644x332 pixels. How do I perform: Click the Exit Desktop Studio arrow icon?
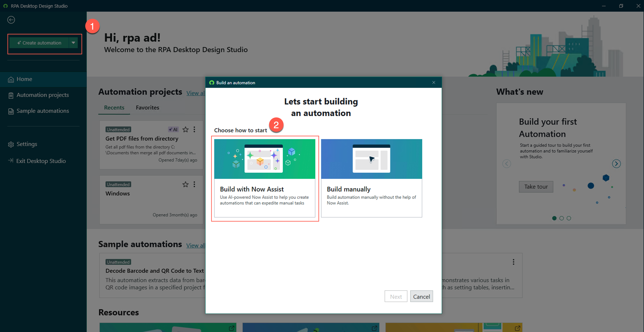pyautogui.click(x=10, y=161)
